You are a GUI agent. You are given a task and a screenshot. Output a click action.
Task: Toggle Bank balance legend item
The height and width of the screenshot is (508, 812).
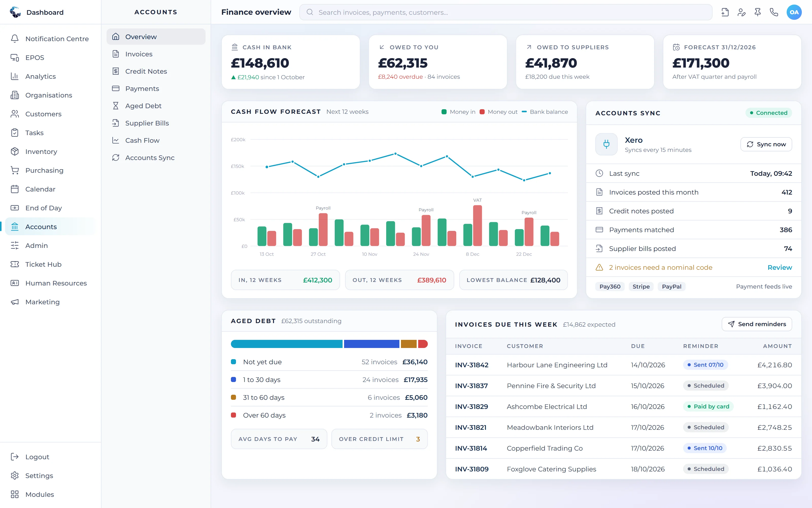pos(545,112)
